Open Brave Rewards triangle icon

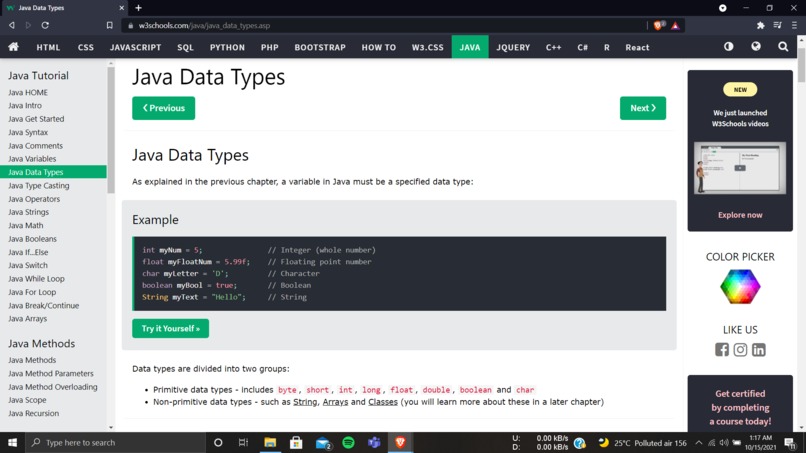pyautogui.click(x=675, y=26)
